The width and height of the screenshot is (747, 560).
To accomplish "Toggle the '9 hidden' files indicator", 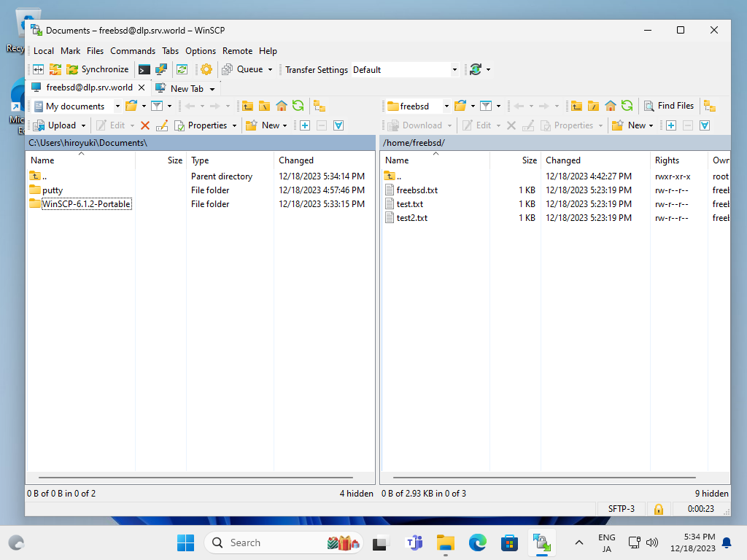I will point(712,494).
